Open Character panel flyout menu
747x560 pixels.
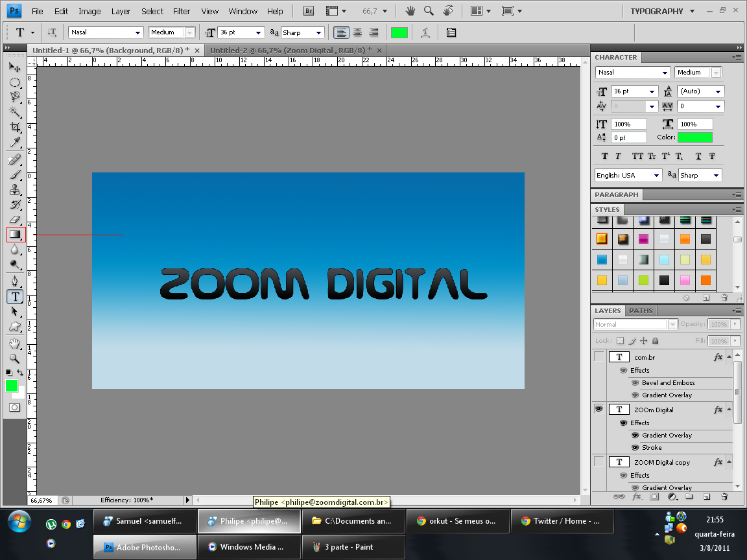click(x=737, y=57)
